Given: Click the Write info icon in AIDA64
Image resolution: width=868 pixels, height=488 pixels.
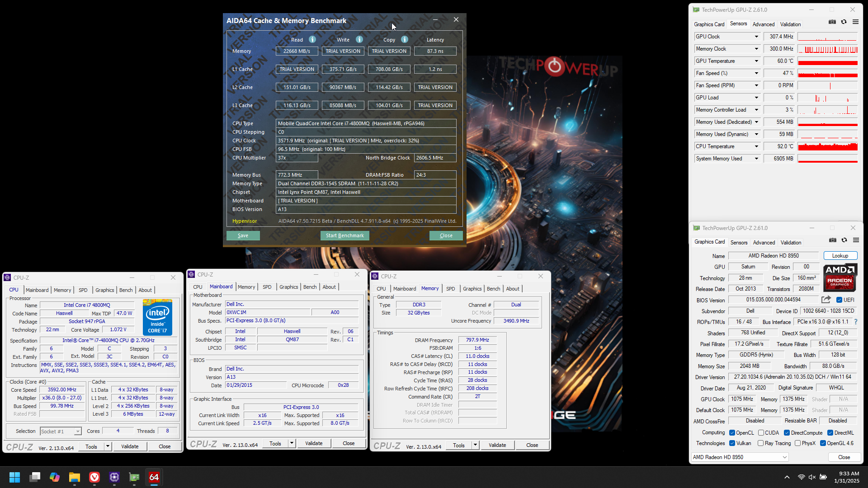Looking at the screenshot, I should point(359,39).
